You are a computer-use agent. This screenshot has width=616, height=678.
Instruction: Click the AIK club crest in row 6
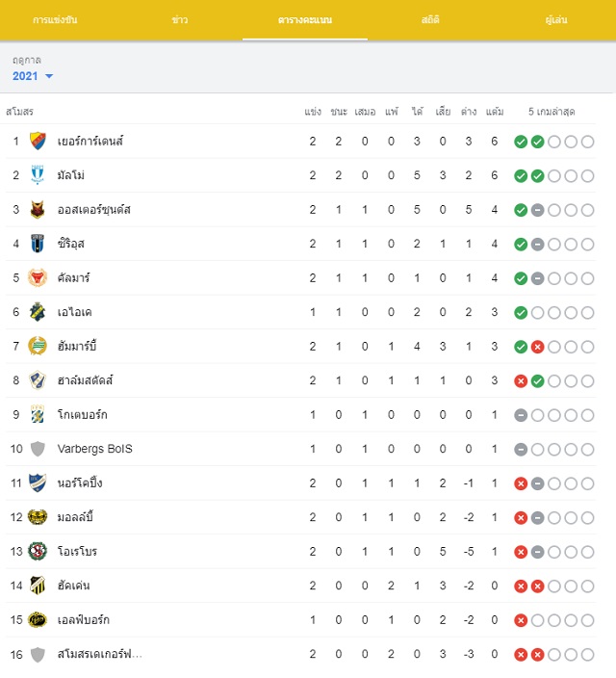(38, 312)
